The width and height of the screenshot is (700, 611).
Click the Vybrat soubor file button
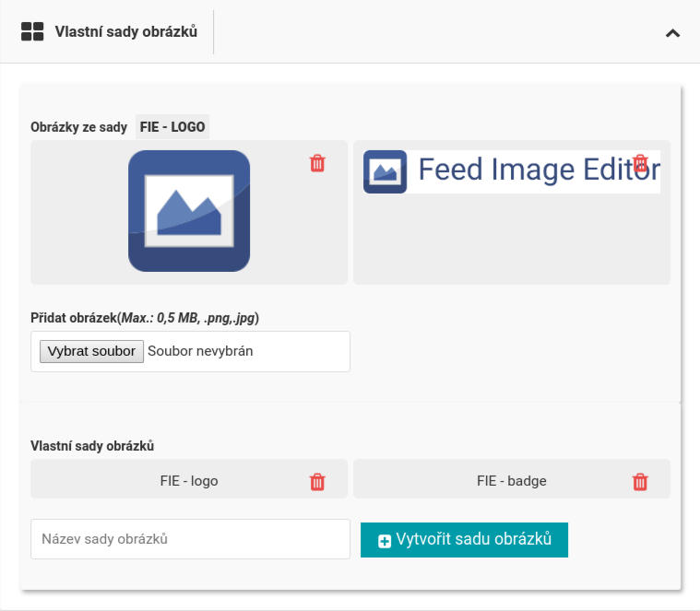[x=91, y=351]
